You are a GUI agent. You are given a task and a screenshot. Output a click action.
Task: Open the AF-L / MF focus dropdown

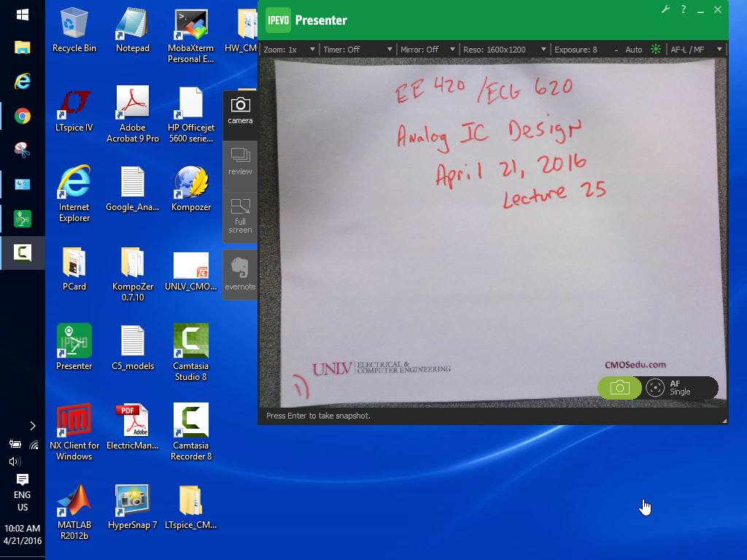coord(696,50)
